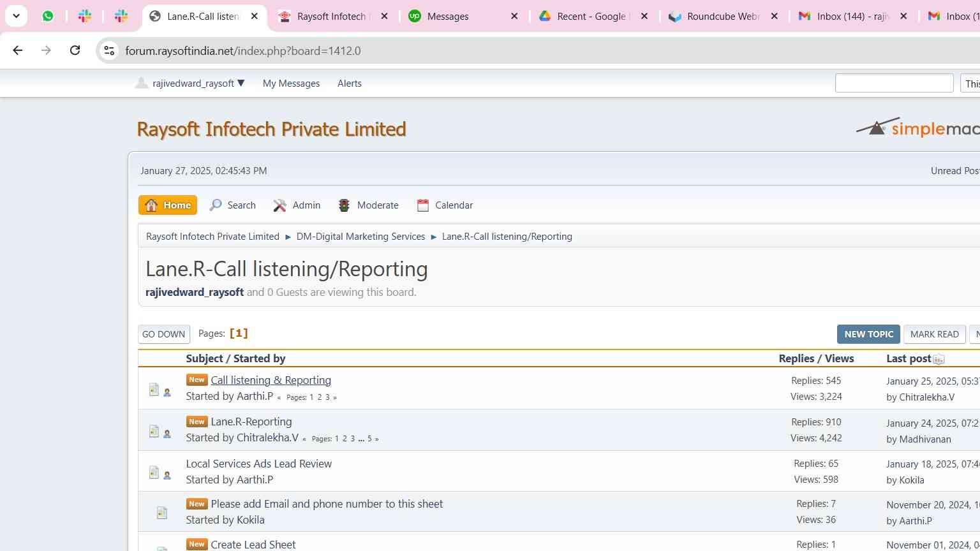The height and width of the screenshot is (551, 980).
Task: Open Local Services Ads Lead Review topic
Action: pyautogui.click(x=259, y=464)
